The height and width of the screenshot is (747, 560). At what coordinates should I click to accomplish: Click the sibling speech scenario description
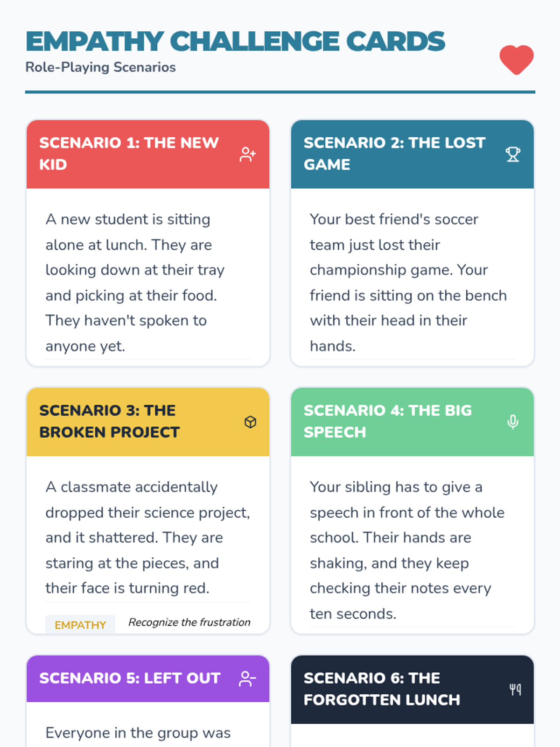407,550
